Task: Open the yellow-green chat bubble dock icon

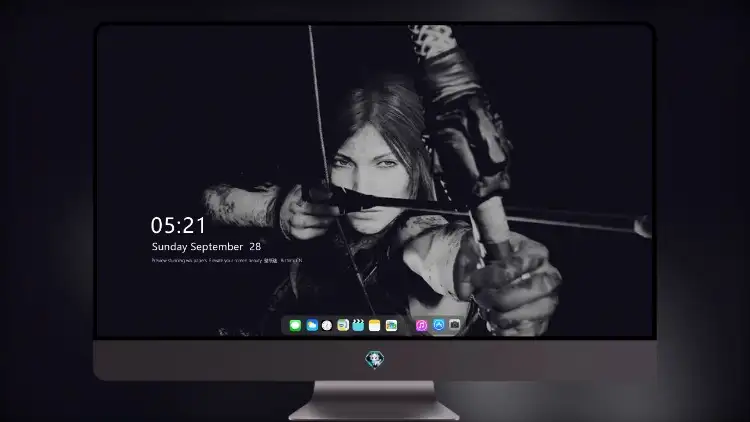Action: point(343,325)
